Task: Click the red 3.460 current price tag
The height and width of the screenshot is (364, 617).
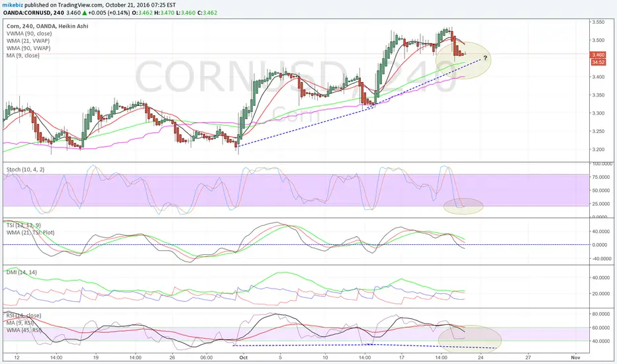Action: click(x=598, y=55)
